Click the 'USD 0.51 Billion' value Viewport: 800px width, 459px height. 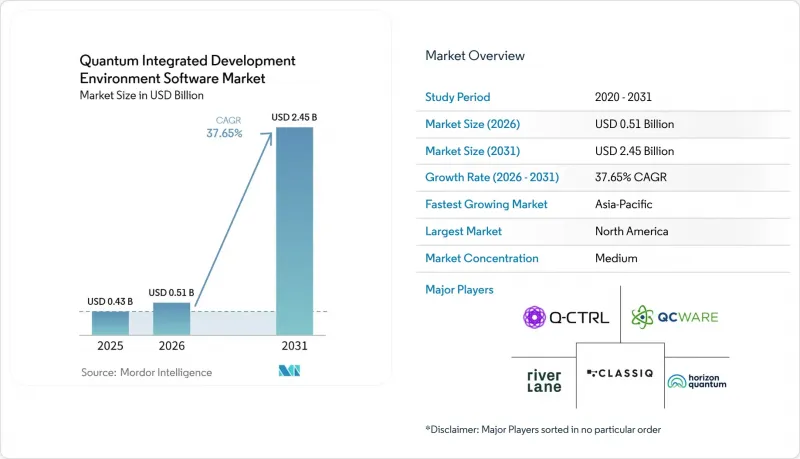(634, 124)
